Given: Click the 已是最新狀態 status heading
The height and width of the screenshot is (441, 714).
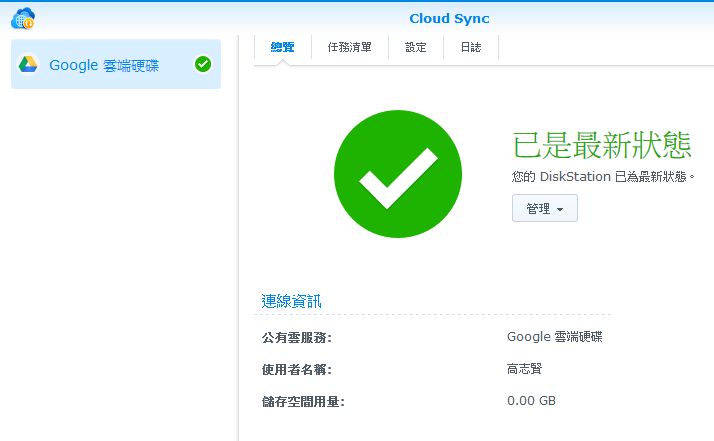Looking at the screenshot, I should [602, 145].
